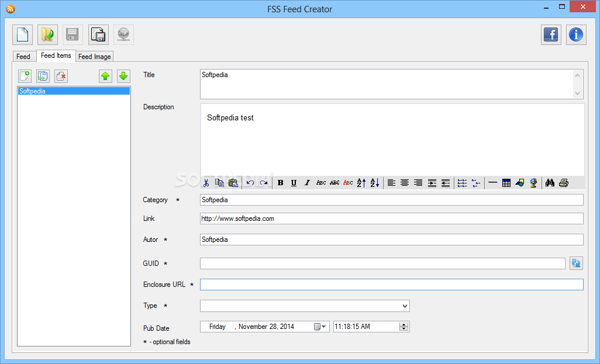Image resolution: width=600 pixels, height=364 pixels.
Task: Align description text right
Action: [x=418, y=183]
